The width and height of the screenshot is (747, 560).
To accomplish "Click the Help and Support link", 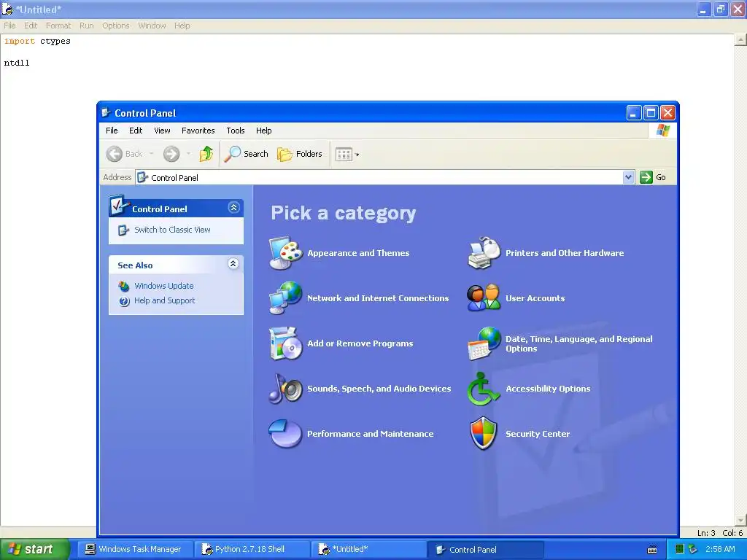I will point(164,301).
